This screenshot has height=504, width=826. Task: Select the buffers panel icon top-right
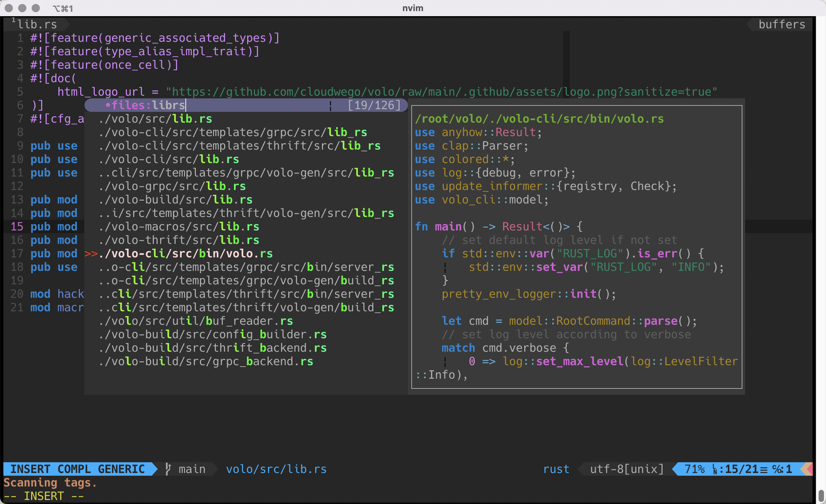pos(781,24)
